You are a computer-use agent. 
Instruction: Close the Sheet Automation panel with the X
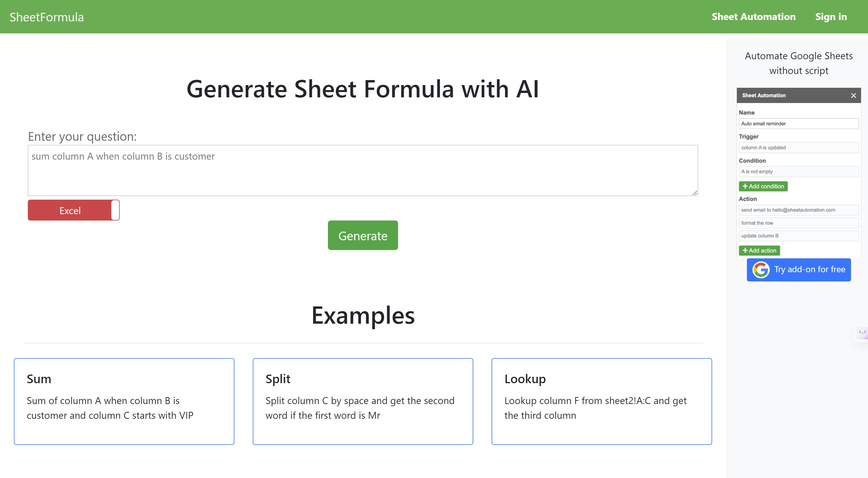[854, 95]
